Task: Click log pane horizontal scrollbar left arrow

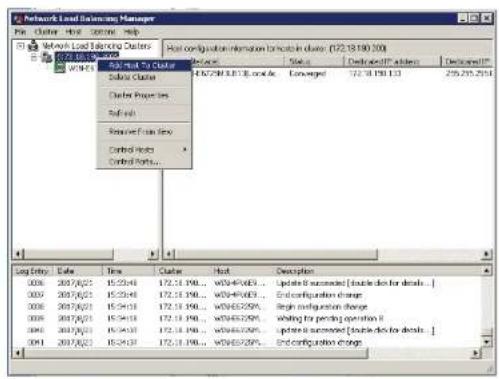Action: pyautogui.click(x=19, y=353)
